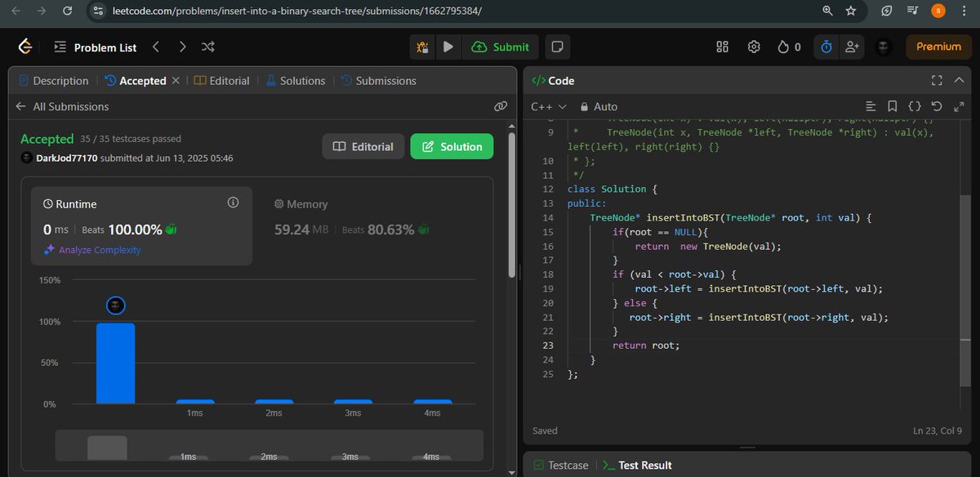
Task: Close the Accepted tab
Action: pos(176,81)
